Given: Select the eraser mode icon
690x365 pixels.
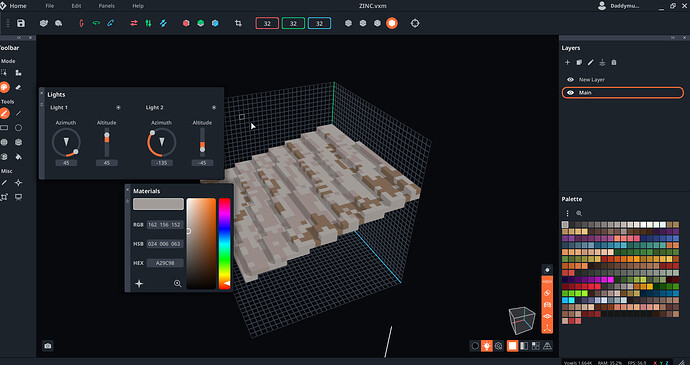Looking at the screenshot, I should pos(18,87).
